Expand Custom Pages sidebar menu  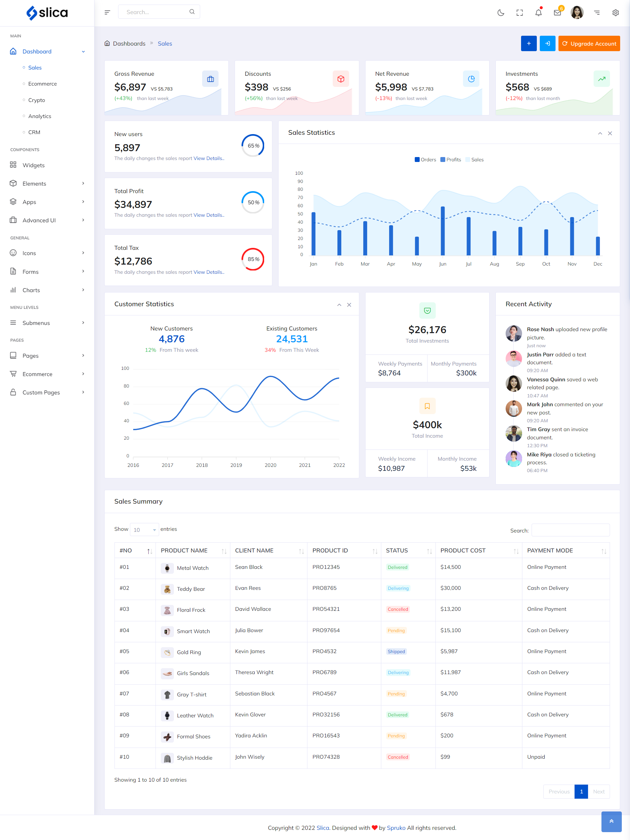click(x=47, y=393)
